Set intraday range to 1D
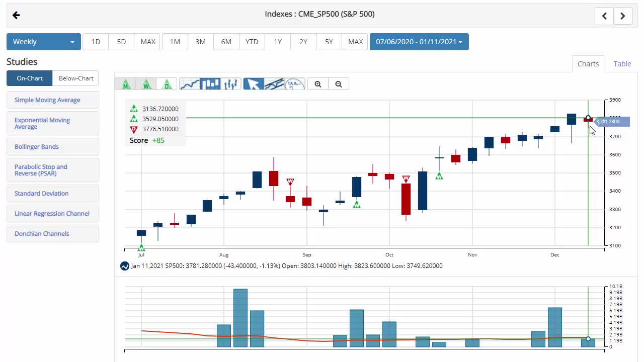This screenshot has width=644, height=362. [x=96, y=42]
